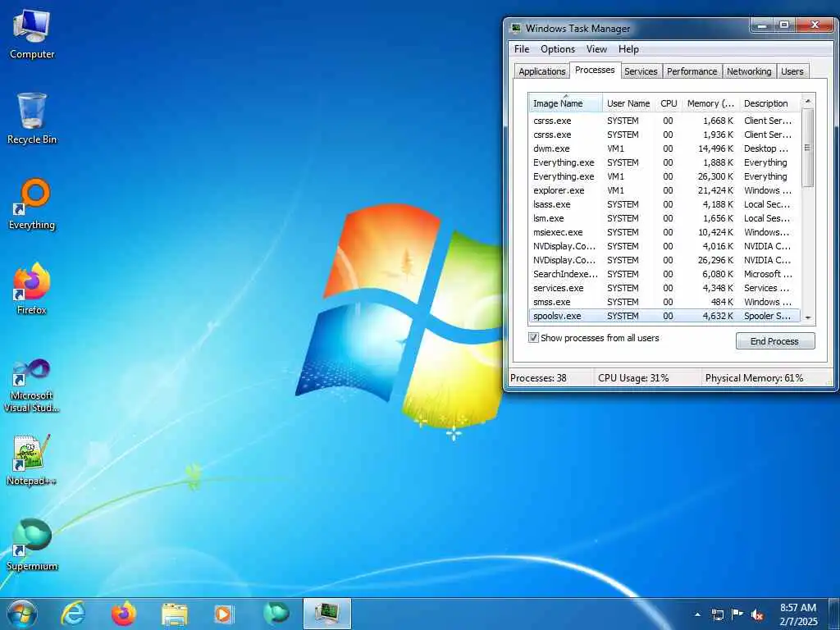Viewport: 840px width, 630px height.
Task: Open Windows Explorer folder icon in taskbar
Action: (175, 614)
